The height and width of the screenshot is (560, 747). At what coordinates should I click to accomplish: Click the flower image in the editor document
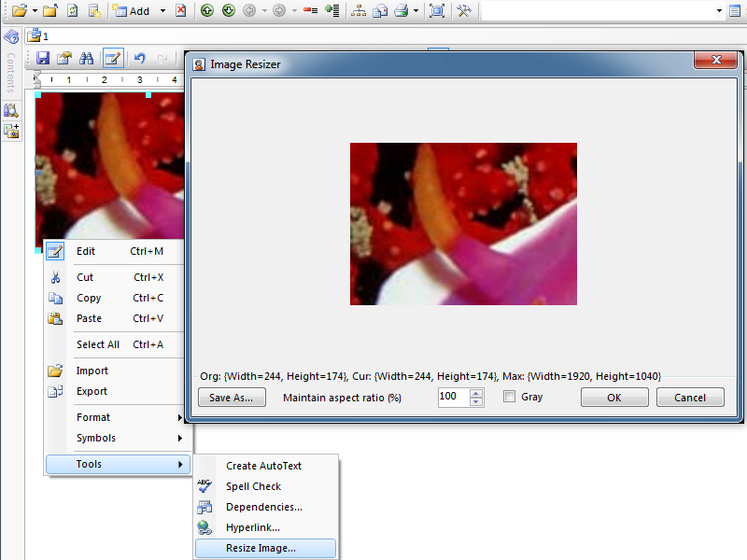coord(109,166)
